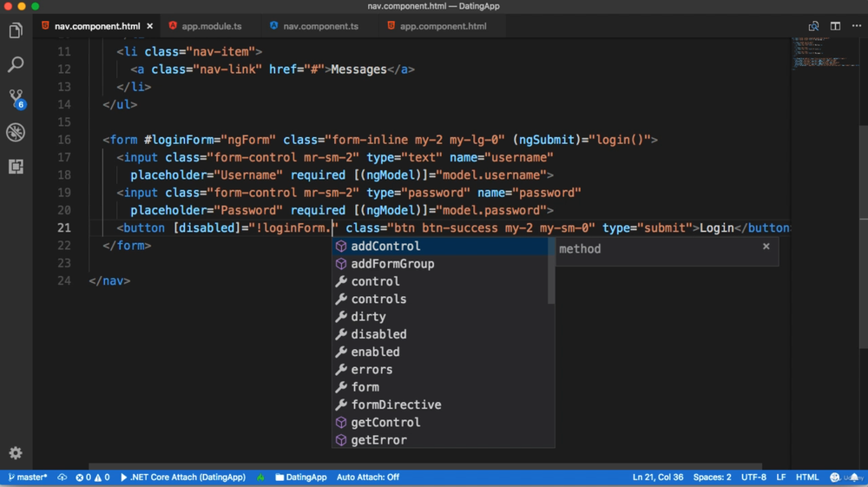
Task: Open the Source Control icon
Action: pyautogui.click(x=16, y=98)
